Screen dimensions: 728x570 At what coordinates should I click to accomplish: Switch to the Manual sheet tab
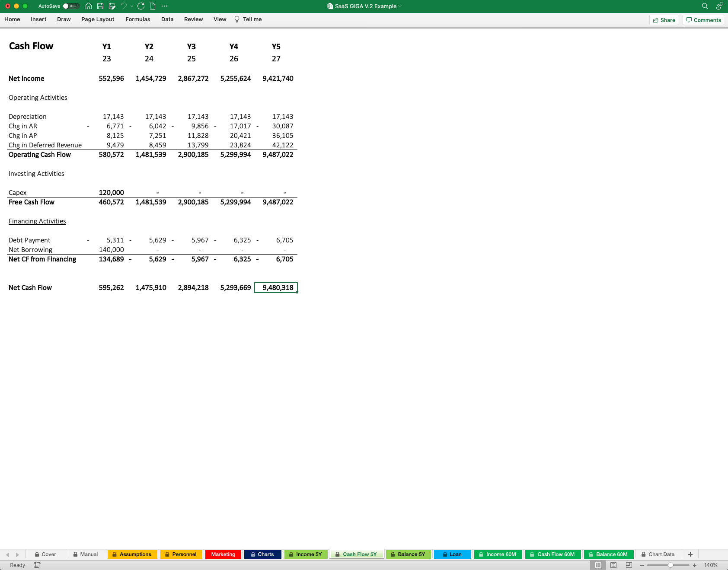(x=86, y=554)
